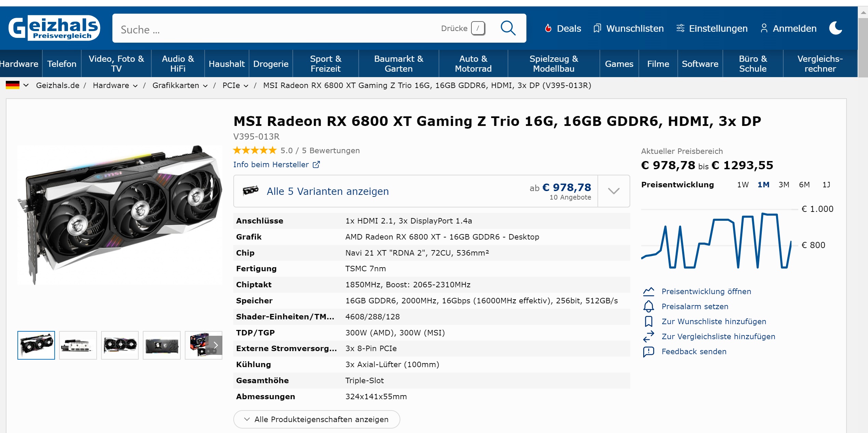Toggle dark mode moon icon
The image size is (868, 433).
coord(836,28)
